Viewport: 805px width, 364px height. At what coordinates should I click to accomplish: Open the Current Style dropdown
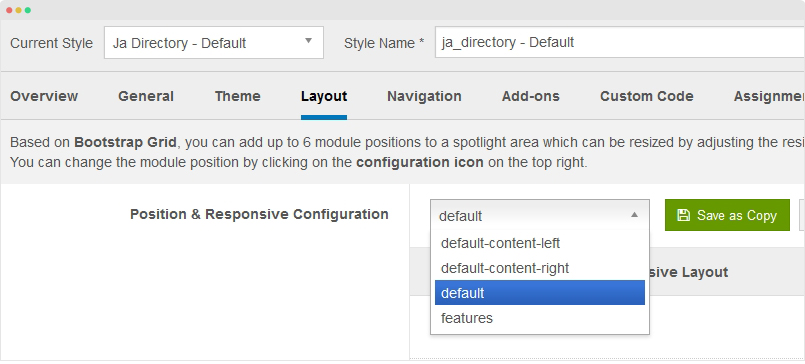click(214, 43)
